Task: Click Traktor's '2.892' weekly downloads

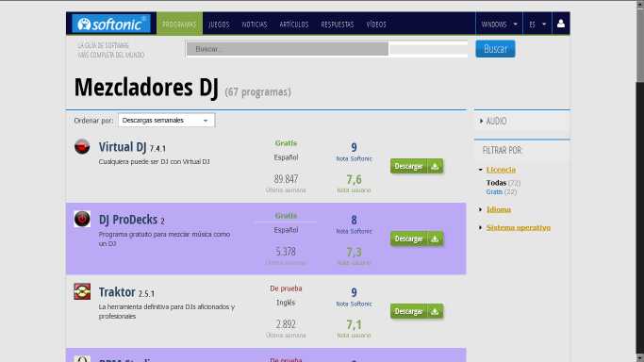Action: [286, 324]
